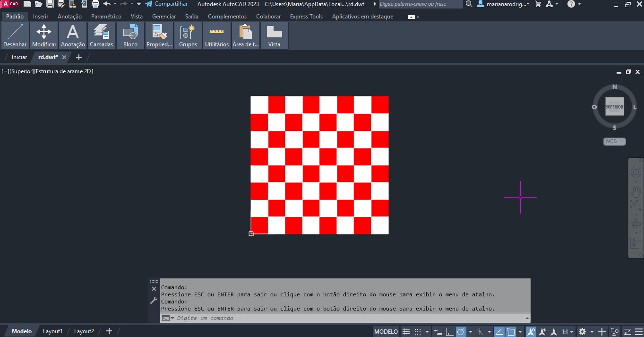Open the Layout1 tab
This screenshot has width=644, height=337.
click(x=53, y=331)
